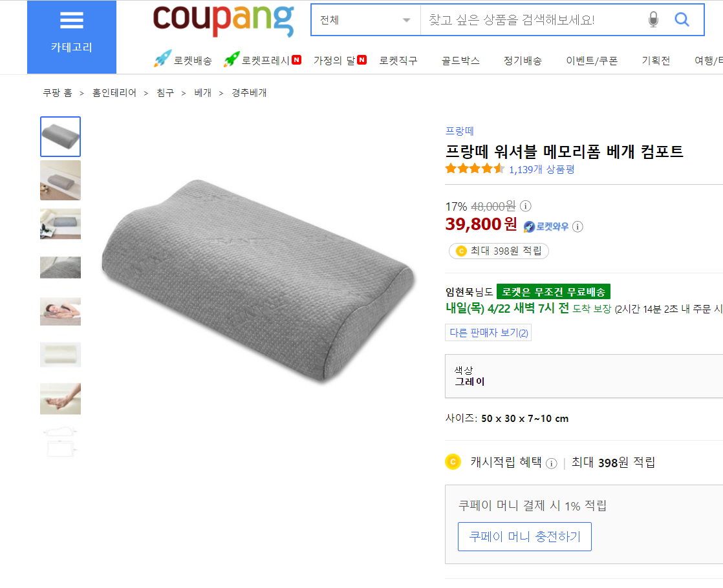This screenshot has width=723, height=588.
Task: Open the 전체 category dropdown
Action: 365,20
